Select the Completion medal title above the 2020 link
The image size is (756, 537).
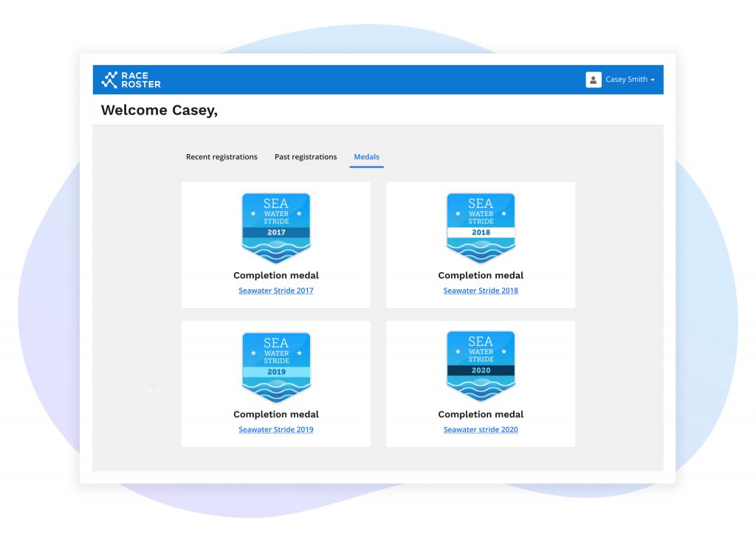pyautogui.click(x=481, y=415)
